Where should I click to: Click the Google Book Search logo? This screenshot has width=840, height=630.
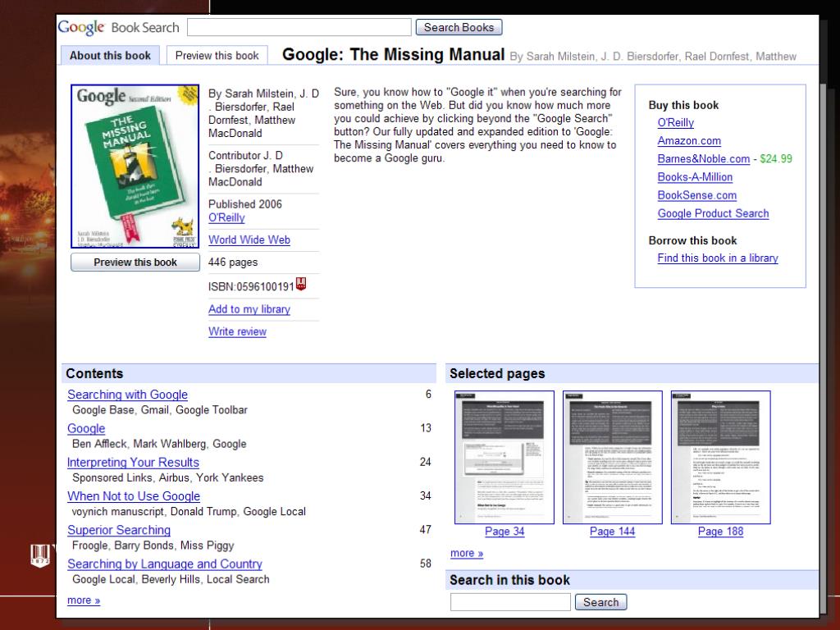pos(118,27)
